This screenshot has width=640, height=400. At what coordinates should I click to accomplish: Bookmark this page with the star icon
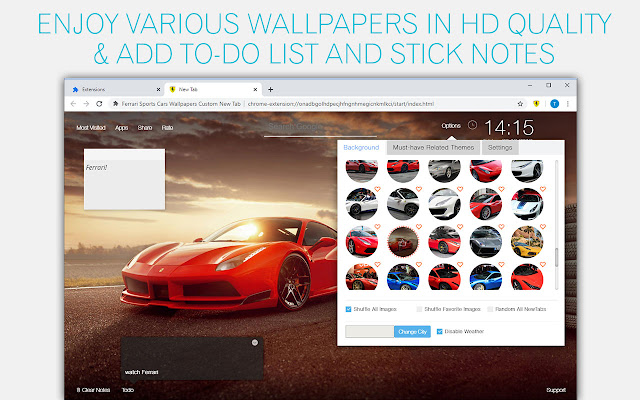click(x=520, y=104)
